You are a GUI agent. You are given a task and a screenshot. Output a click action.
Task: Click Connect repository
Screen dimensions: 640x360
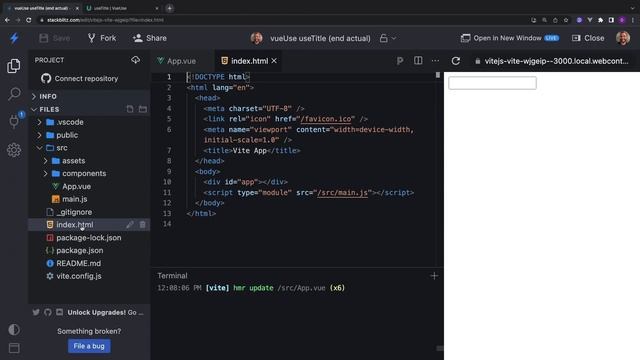[80, 78]
